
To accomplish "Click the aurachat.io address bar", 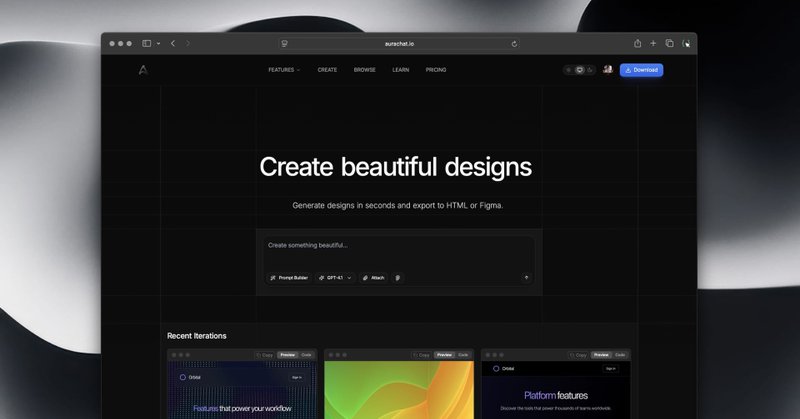I will 399,44.
